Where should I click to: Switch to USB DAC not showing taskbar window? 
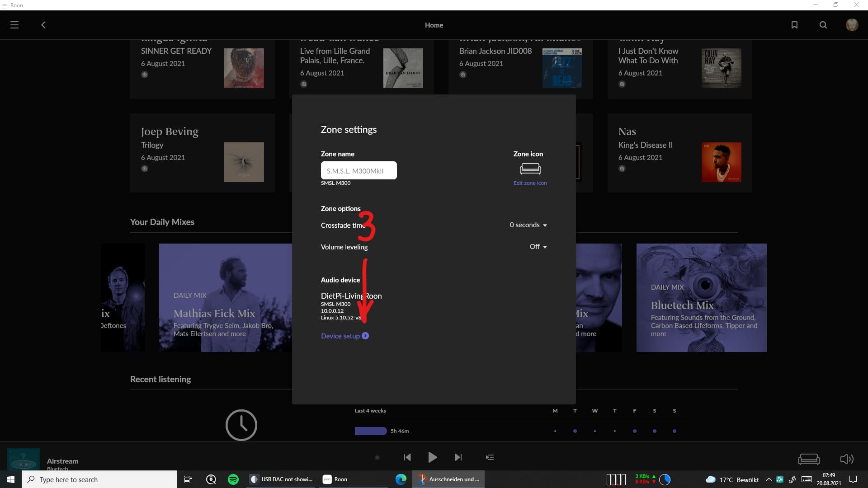pos(282,479)
